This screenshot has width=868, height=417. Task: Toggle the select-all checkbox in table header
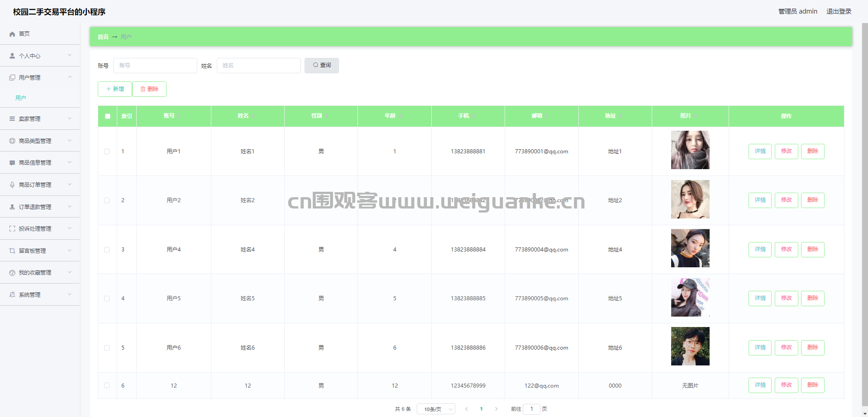click(108, 116)
